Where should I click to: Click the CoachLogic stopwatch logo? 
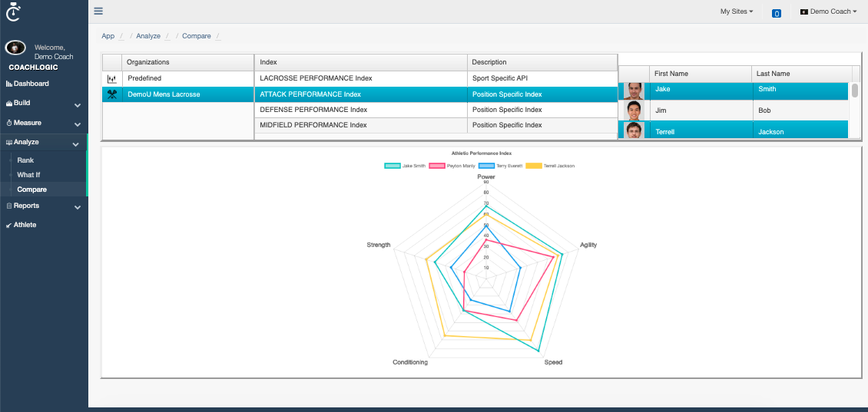13,12
